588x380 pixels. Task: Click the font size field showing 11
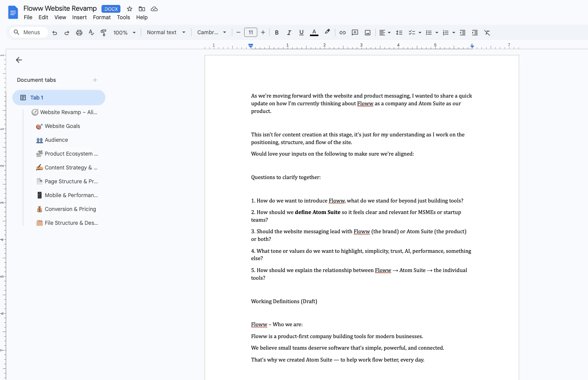pyautogui.click(x=251, y=33)
